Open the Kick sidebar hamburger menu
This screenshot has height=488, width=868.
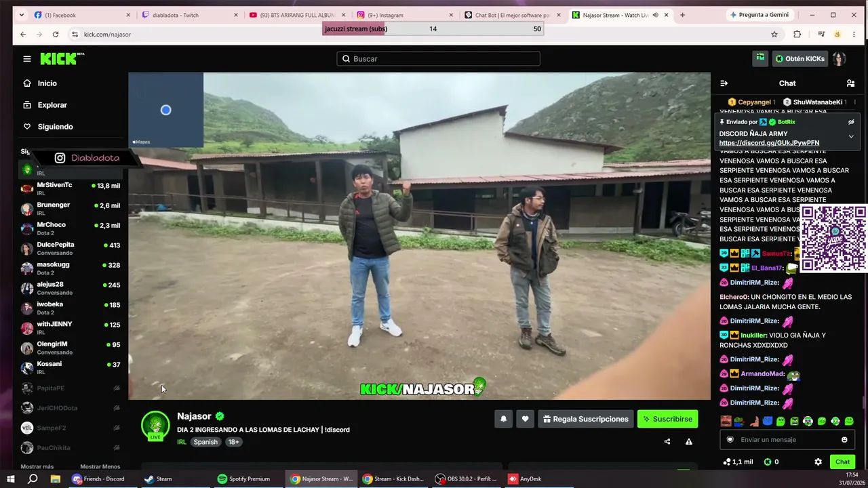pos(27,59)
